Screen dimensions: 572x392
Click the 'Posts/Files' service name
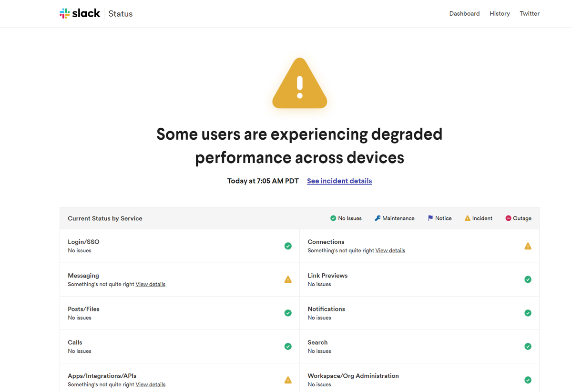coord(83,309)
